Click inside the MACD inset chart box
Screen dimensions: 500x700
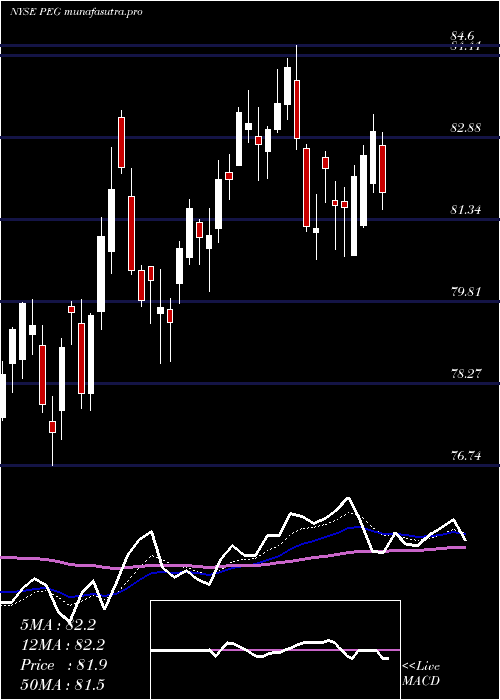pyautogui.click(x=275, y=650)
